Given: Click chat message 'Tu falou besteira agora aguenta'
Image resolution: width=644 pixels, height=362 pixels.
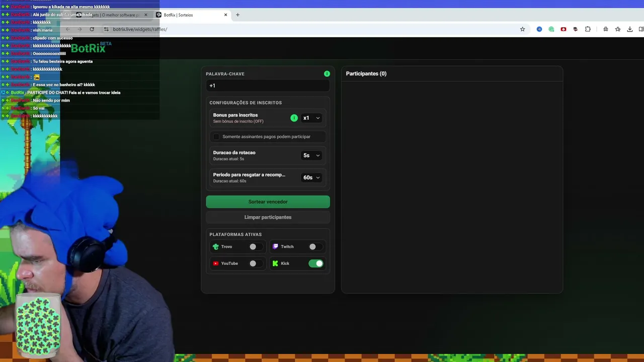Looking at the screenshot, I should 63,61.
